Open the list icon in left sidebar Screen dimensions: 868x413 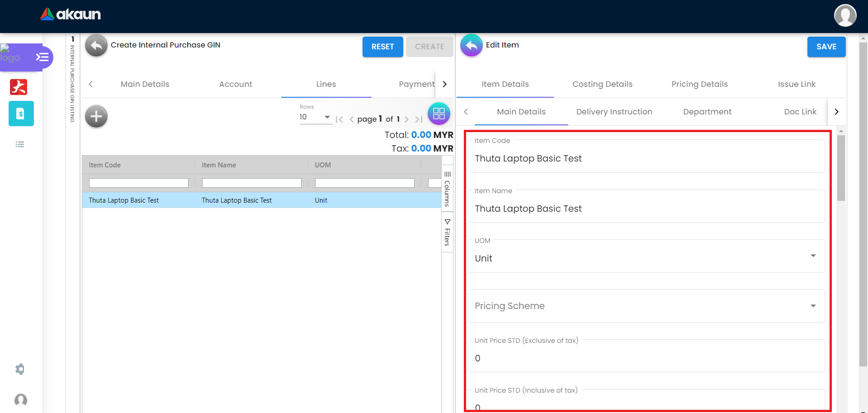point(20,144)
